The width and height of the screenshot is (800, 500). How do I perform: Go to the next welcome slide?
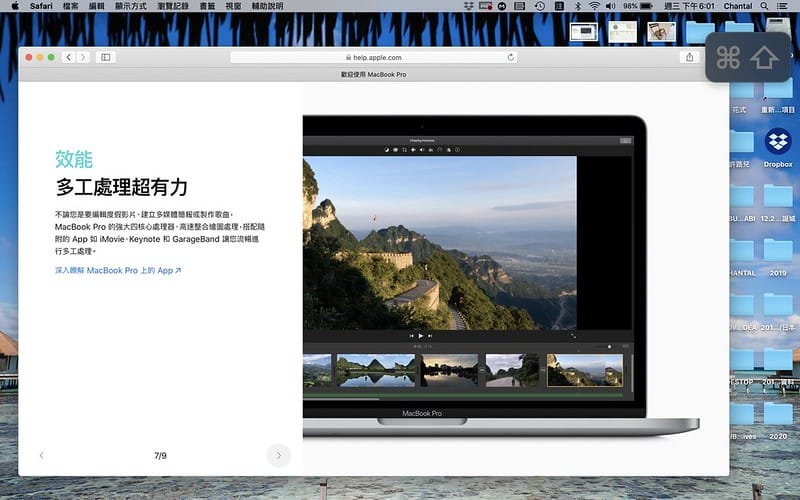click(279, 455)
